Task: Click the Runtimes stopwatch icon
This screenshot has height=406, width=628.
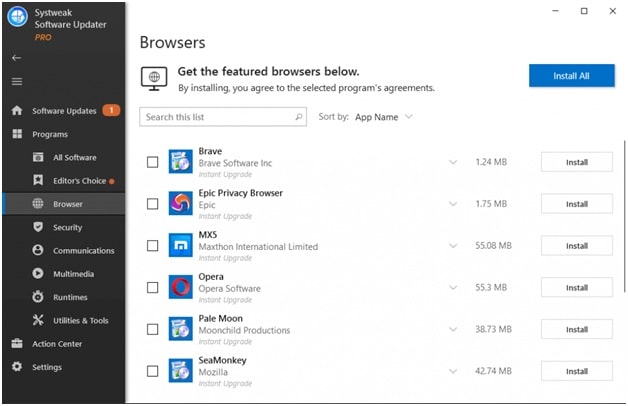Action: (38, 297)
